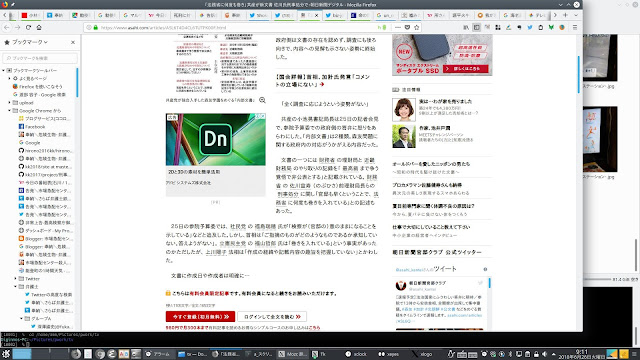Collapse the グループA bookmark folder
Screen dimensions: 640x360
click(x=22, y=318)
